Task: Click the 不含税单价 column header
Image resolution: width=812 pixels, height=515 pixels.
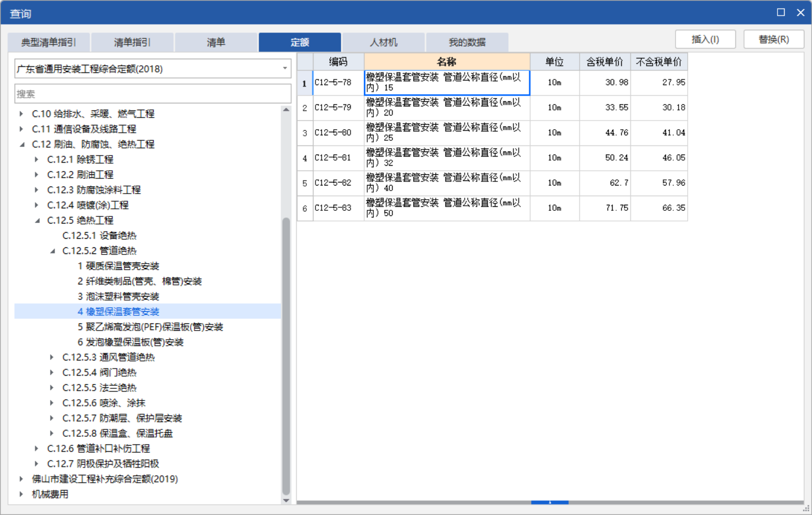Action: point(659,62)
